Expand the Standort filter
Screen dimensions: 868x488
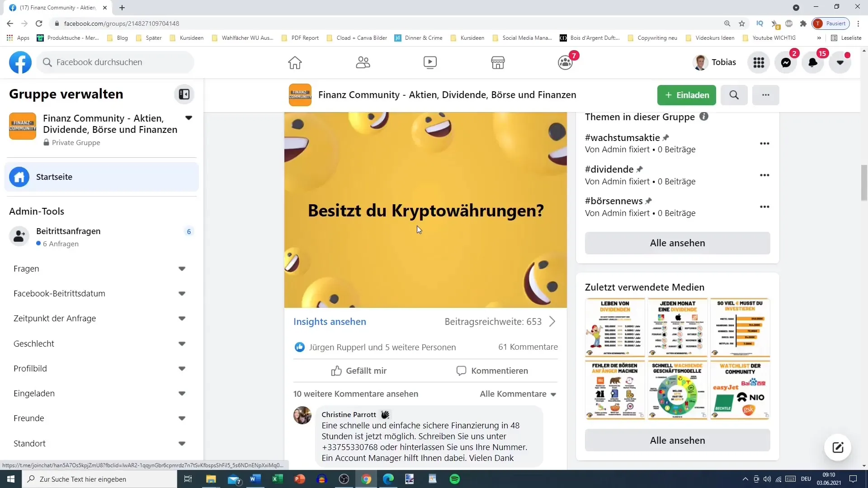[x=182, y=444]
